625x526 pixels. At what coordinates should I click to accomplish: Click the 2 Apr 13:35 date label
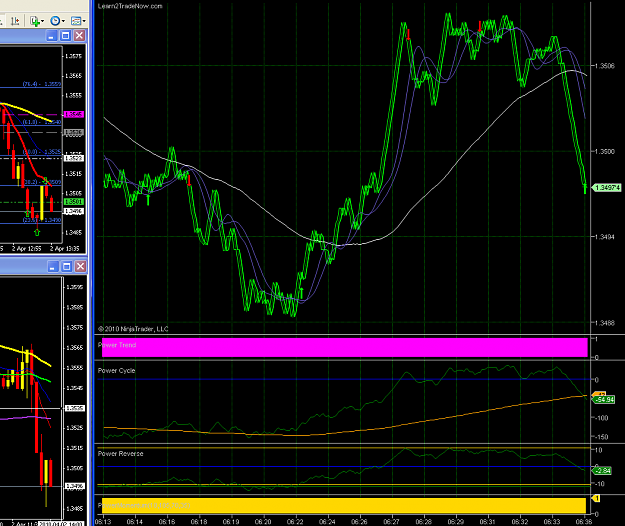point(65,248)
